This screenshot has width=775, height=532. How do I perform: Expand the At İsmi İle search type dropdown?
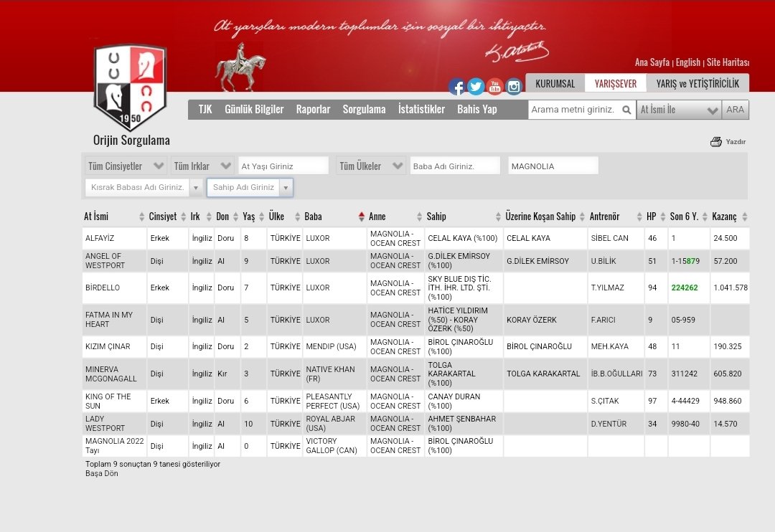click(679, 110)
